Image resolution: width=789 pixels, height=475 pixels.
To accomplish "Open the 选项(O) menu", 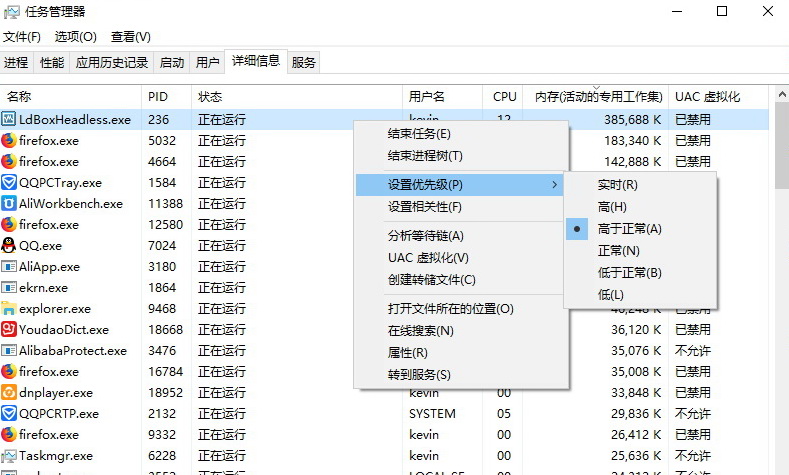I will pyautogui.click(x=75, y=37).
